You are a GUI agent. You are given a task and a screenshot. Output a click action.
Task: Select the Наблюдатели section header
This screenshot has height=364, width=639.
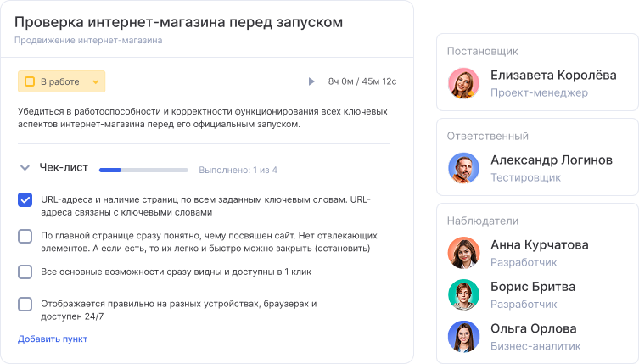[482, 221]
